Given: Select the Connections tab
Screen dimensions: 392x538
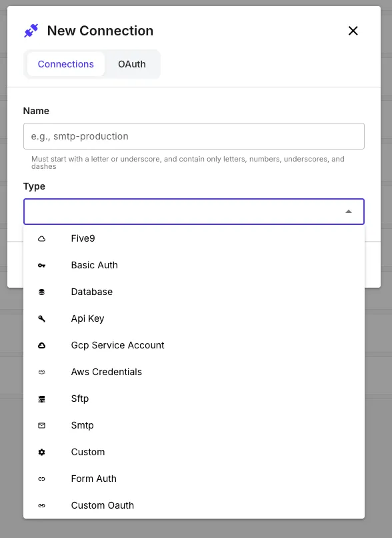Looking at the screenshot, I should point(65,64).
